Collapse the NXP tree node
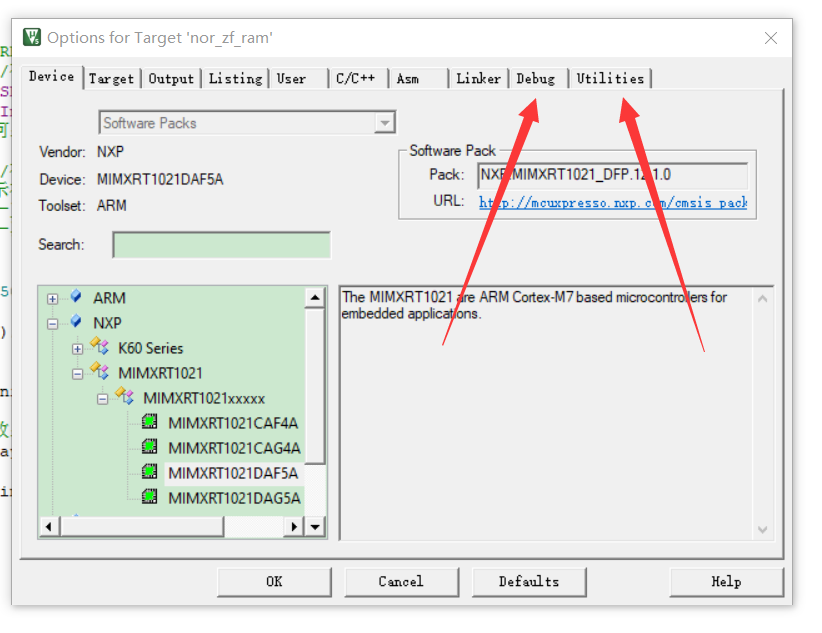Image resolution: width=822 pixels, height=633 pixels. pyautogui.click(x=50, y=322)
